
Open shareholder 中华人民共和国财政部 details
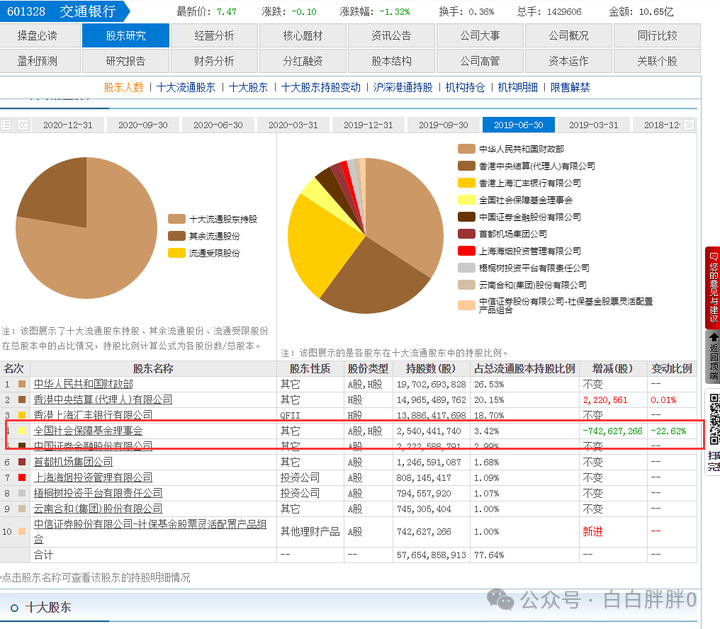pos(84,384)
